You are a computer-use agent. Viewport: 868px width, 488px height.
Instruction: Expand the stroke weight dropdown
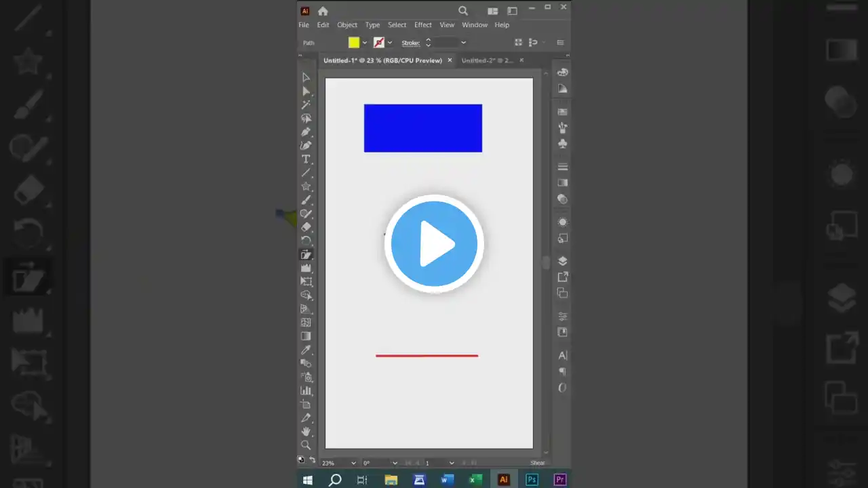[x=463, y=43]
